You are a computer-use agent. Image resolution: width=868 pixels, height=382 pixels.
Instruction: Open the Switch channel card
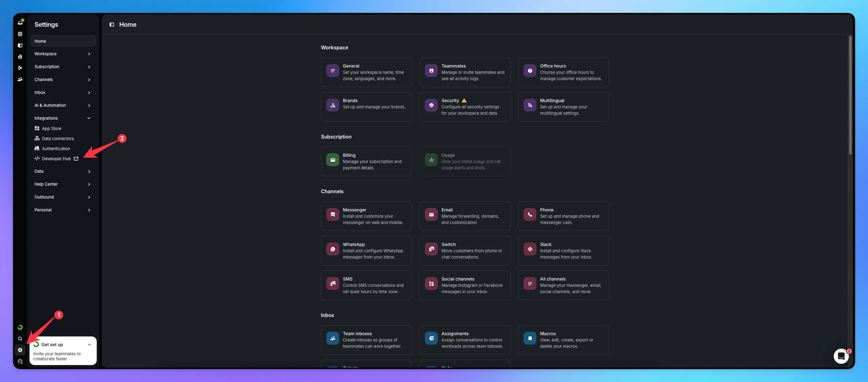465,250
